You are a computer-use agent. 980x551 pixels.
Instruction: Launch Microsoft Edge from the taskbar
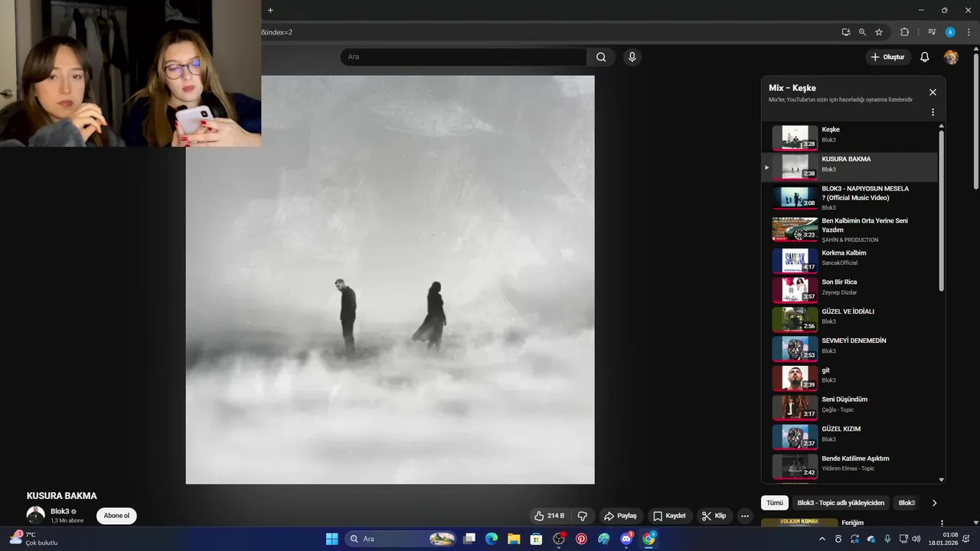tap(492, 539)
